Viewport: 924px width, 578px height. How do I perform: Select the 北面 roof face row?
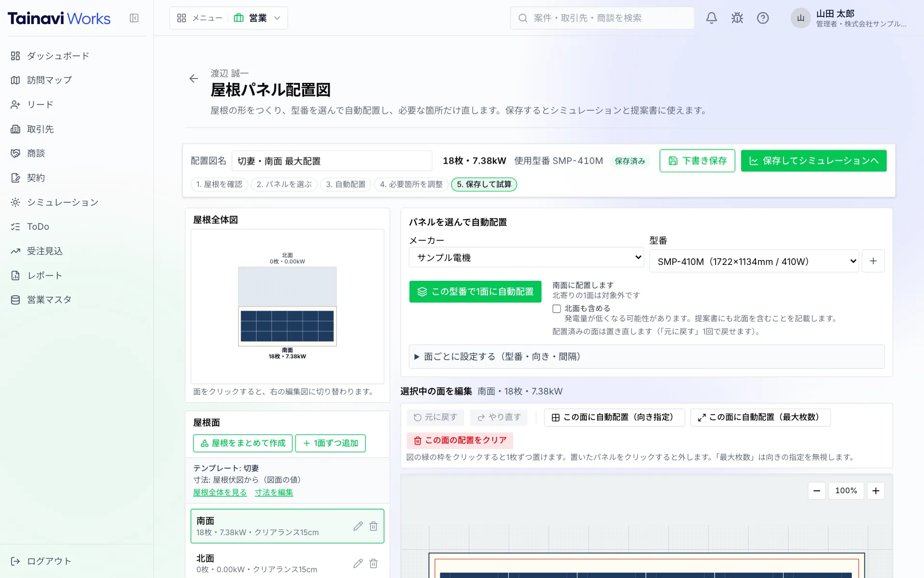point(287,563)
